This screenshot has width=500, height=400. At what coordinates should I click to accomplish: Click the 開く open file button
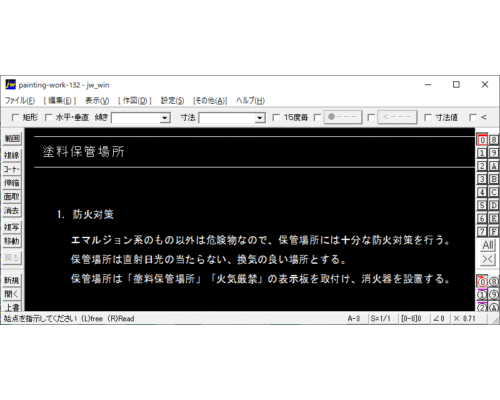point(12,294)
